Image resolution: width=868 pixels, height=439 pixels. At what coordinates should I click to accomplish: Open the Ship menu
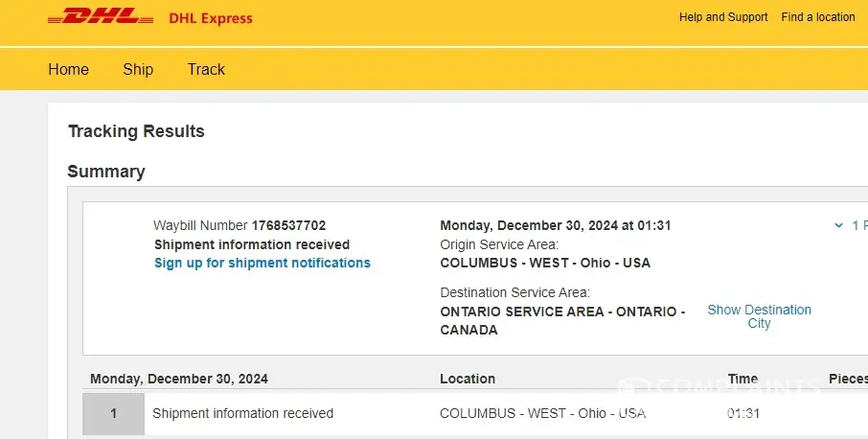(x=138, y=69)
